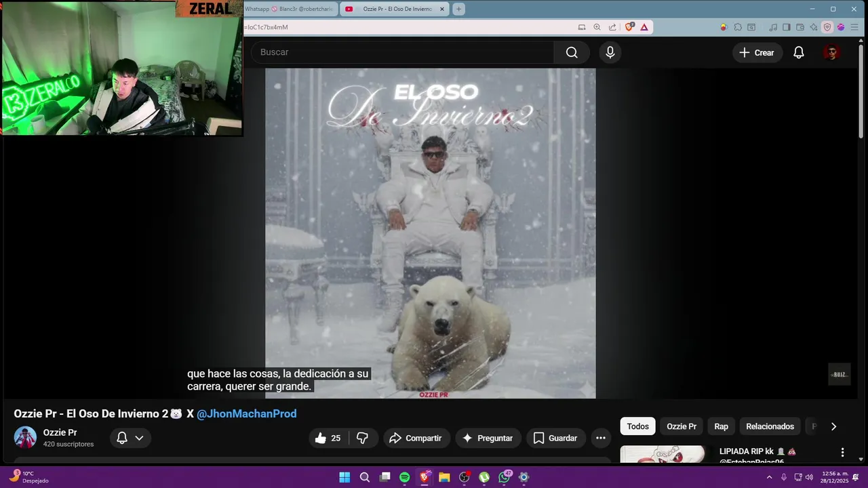
Task: Show next filter chips arrow
Action: point(833,426)
